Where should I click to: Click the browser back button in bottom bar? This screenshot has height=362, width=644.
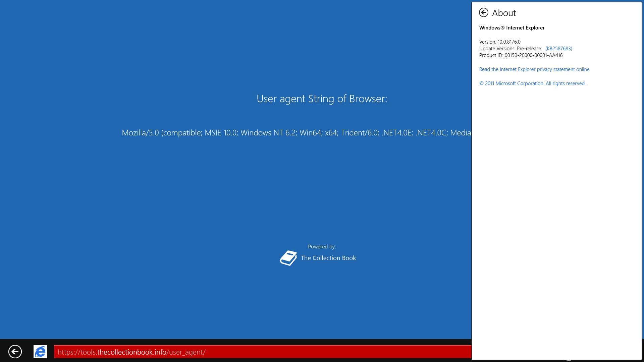pos(15,352)
